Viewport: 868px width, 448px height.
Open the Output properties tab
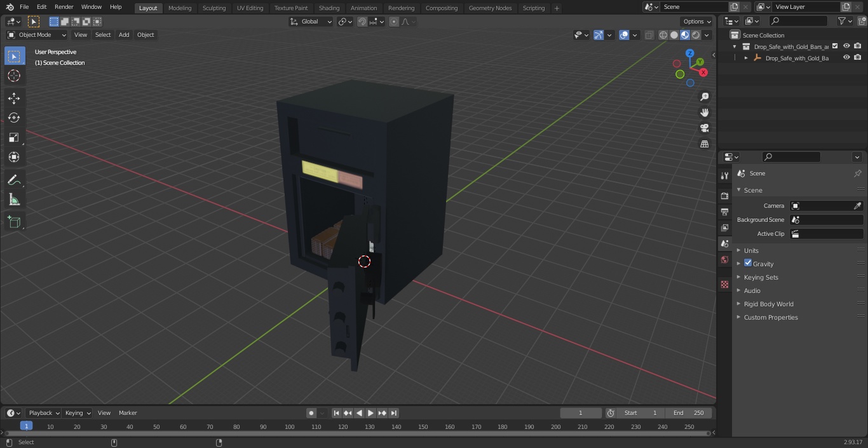(x=724, y=212)
